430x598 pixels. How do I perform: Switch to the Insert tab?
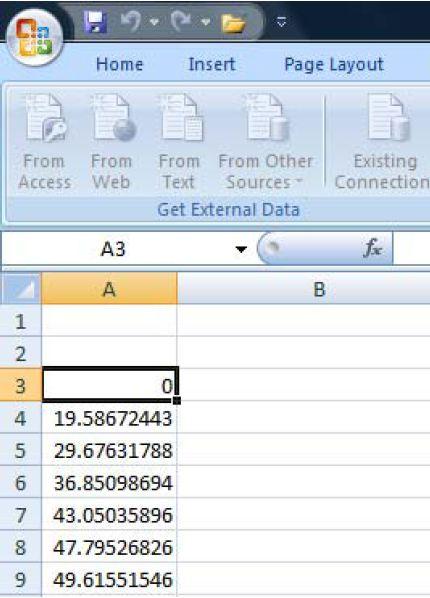point(212,64)
